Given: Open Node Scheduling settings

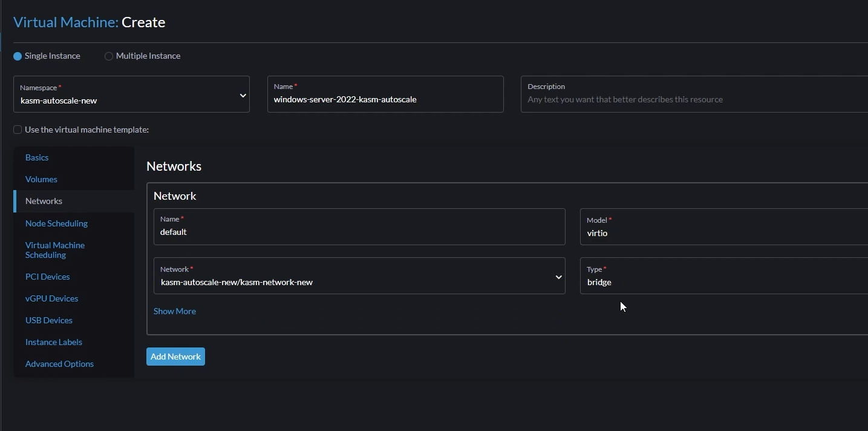Looking at the screenshot, I should [x=56, y=223].
